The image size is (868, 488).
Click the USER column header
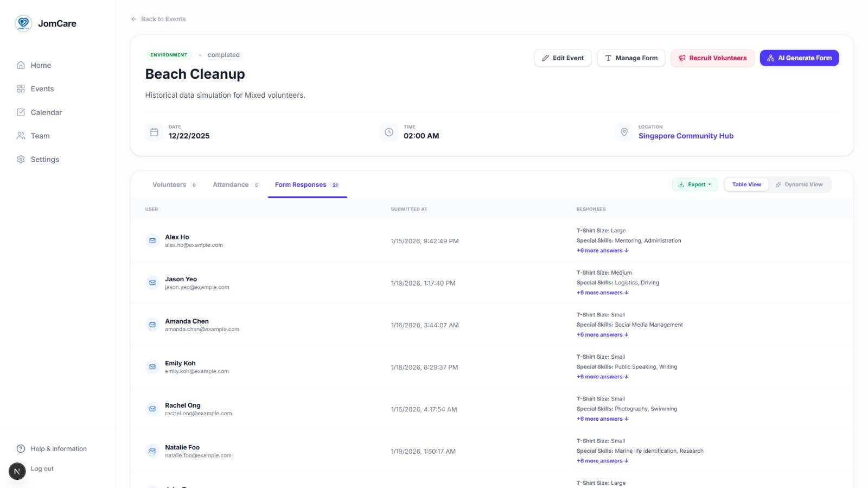151,209
